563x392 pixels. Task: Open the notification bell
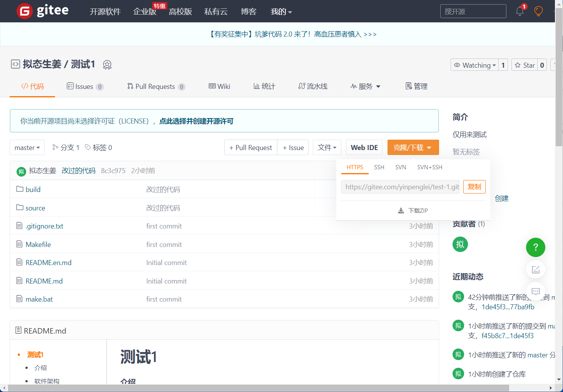(x=520, y=11)
